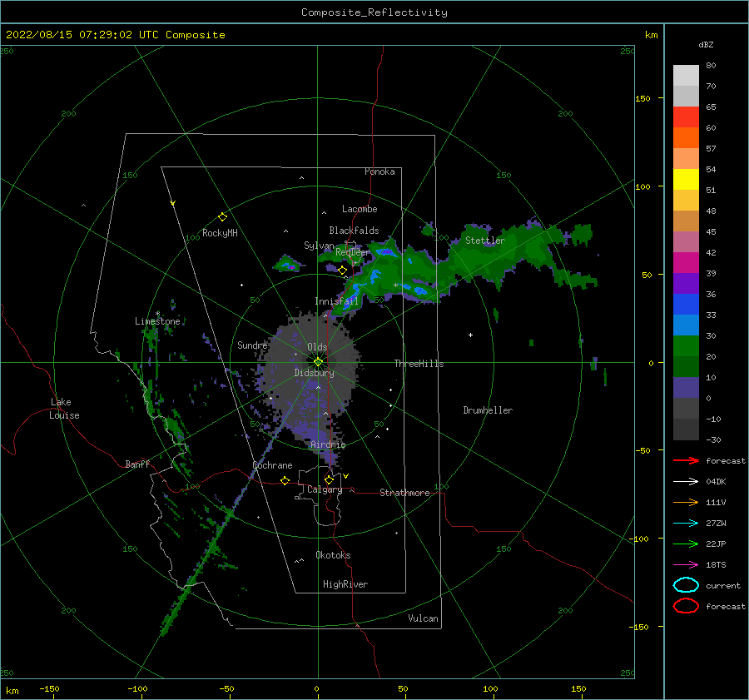Screen dimensions: 749x700
Task: Click the Airdrie city label
Action: click(x=328, y=444)
